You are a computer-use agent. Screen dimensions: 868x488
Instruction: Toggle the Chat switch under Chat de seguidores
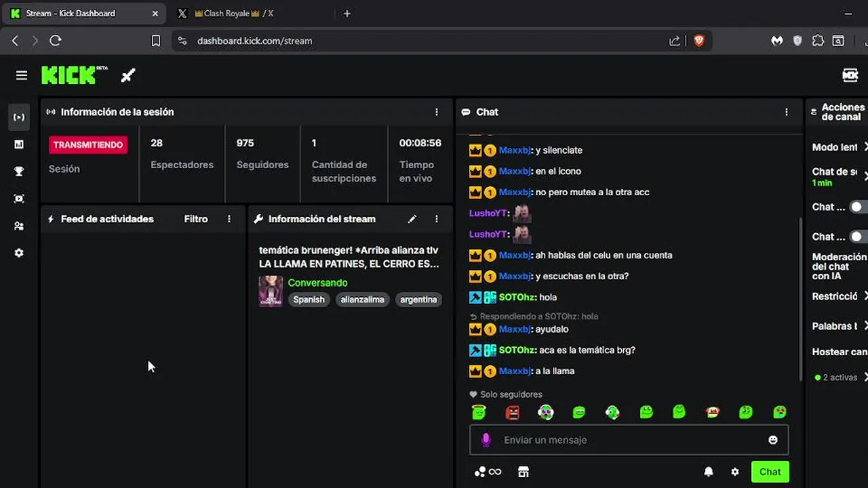tap(859, 207)
